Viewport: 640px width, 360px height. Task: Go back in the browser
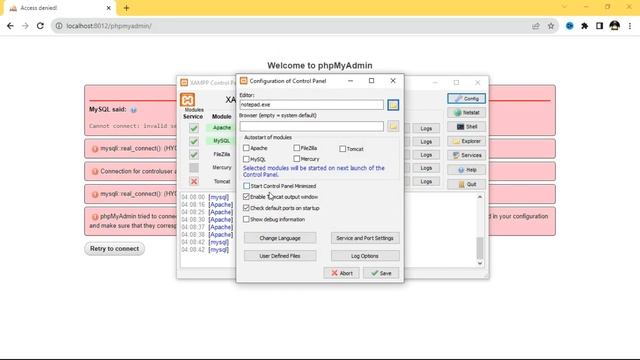10,26
